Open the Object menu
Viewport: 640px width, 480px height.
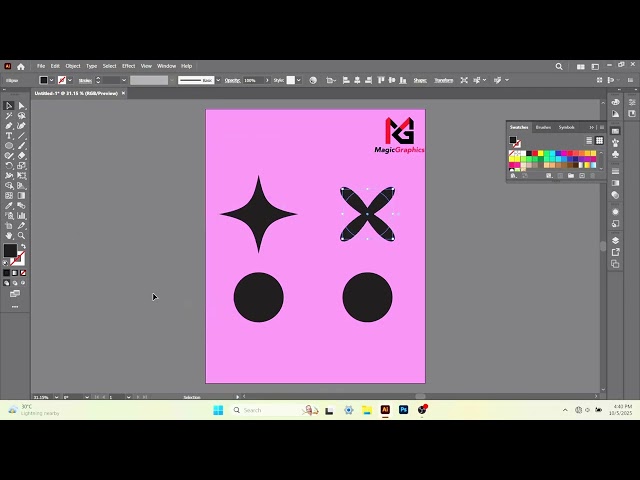(x=73, y=66)
